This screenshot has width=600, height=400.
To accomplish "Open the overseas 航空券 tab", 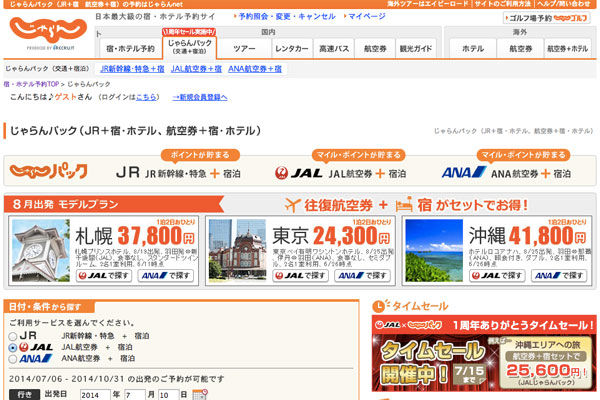I will (x=520, y=49).
